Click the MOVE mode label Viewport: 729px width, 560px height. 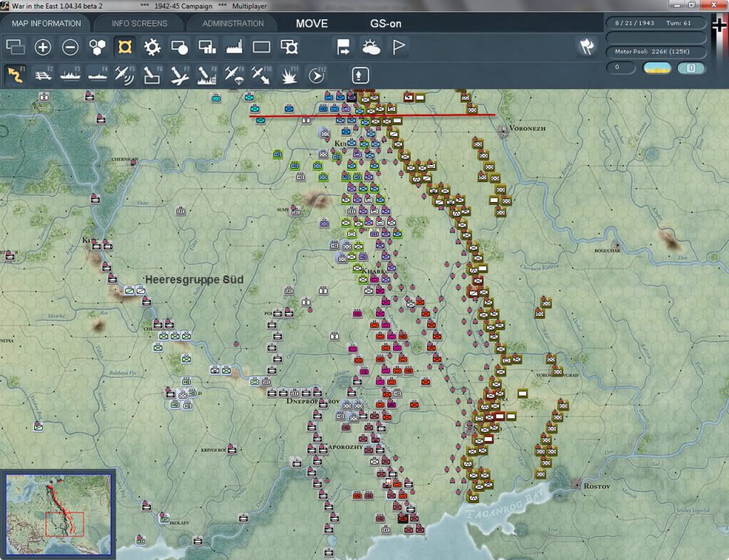tap(312, 23)
